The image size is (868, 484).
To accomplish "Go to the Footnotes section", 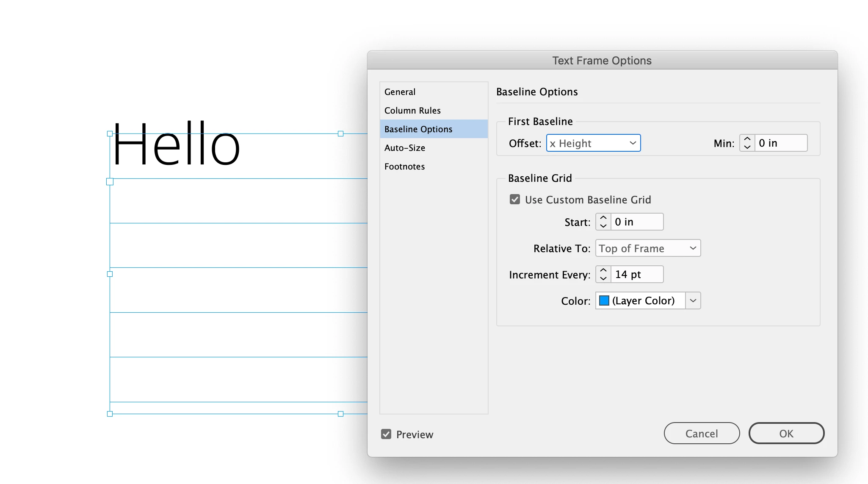I will pyautogui.click(x=404, y=167).
